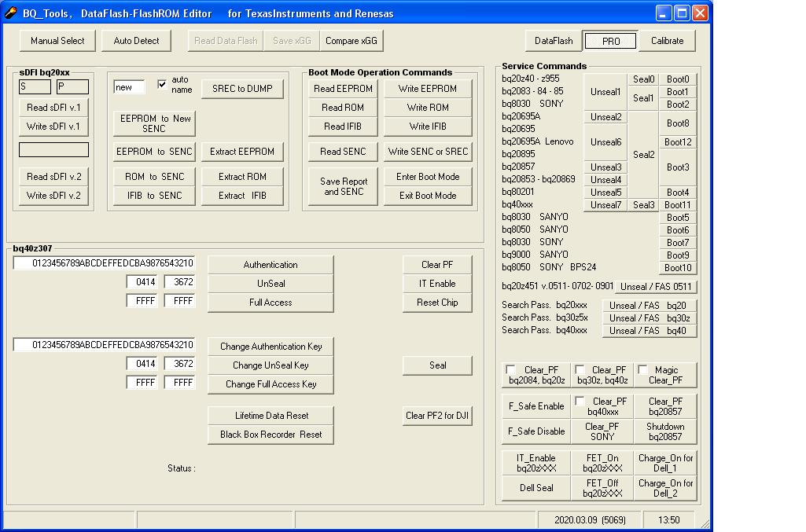Click Read sDFI v.1
Viewport: 806px width, 532px height.
pyautogui.click(x=53, y=108)
